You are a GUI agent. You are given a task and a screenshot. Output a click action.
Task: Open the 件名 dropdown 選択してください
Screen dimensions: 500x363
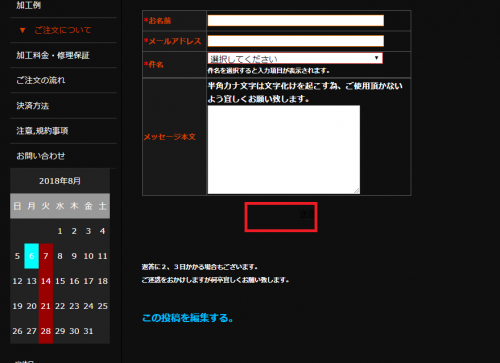[295, 58]
